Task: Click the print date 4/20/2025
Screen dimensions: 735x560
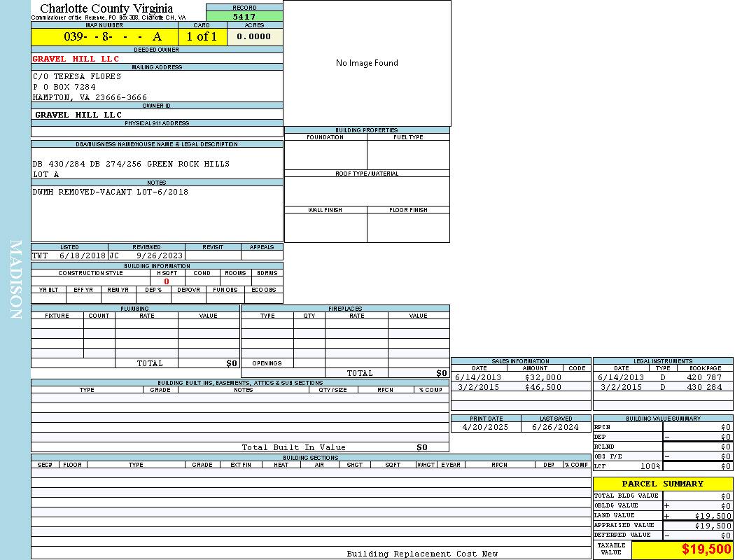Action: (x=486, y=427)
